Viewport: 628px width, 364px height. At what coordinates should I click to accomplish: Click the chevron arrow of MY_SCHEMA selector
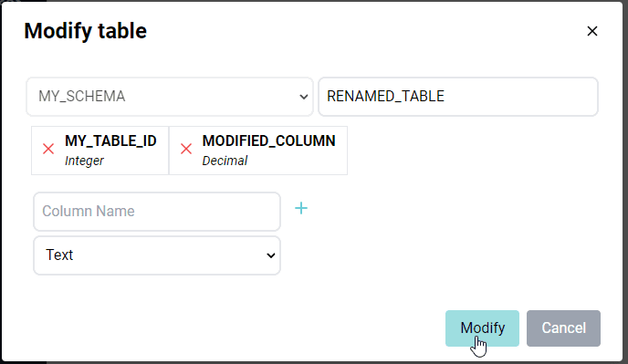304,97
